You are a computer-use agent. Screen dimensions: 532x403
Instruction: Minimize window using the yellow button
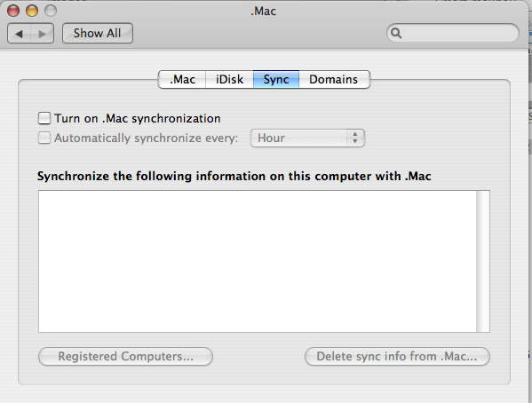coord(32,11)
